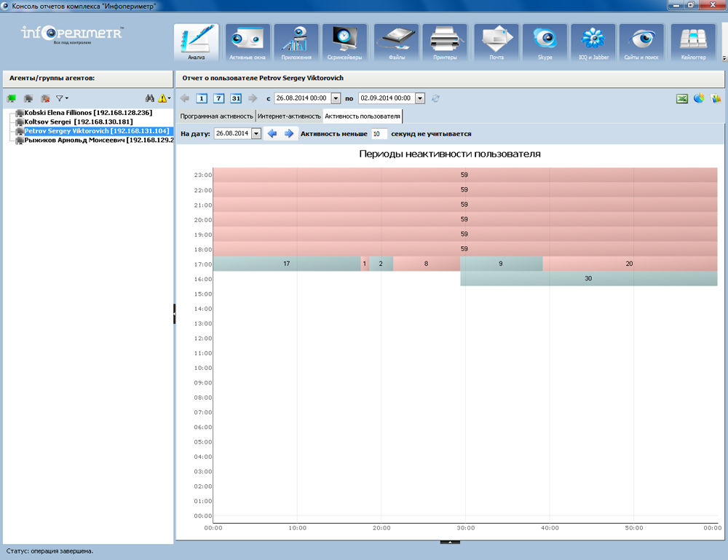The height and width of the screenshot is (560, 728).
Task: Open the end date dropdown 02.09.2014 00:00
Action: 419,98
